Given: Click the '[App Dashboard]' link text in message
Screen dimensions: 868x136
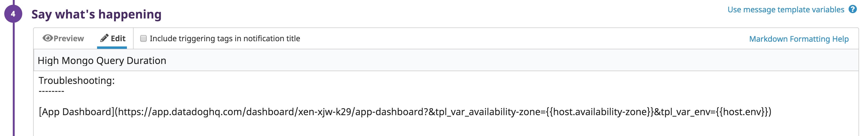Looking at the screenshot, I should (76, 112).
